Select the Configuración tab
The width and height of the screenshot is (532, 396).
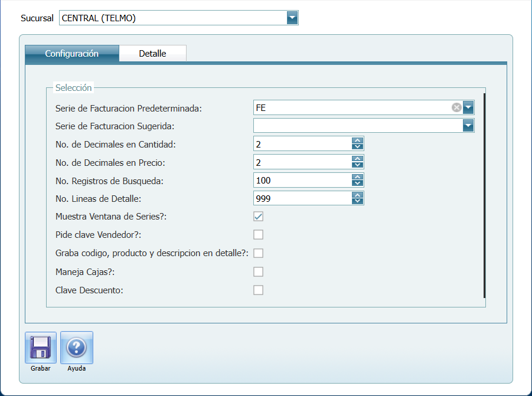tap(71, 53)
